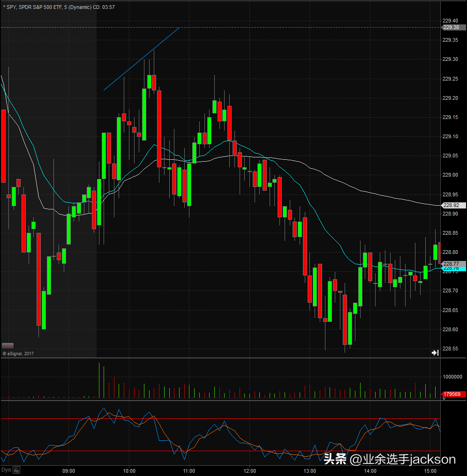
Task: Click the 228.92 moving average value label
Action: click(453, 205)
